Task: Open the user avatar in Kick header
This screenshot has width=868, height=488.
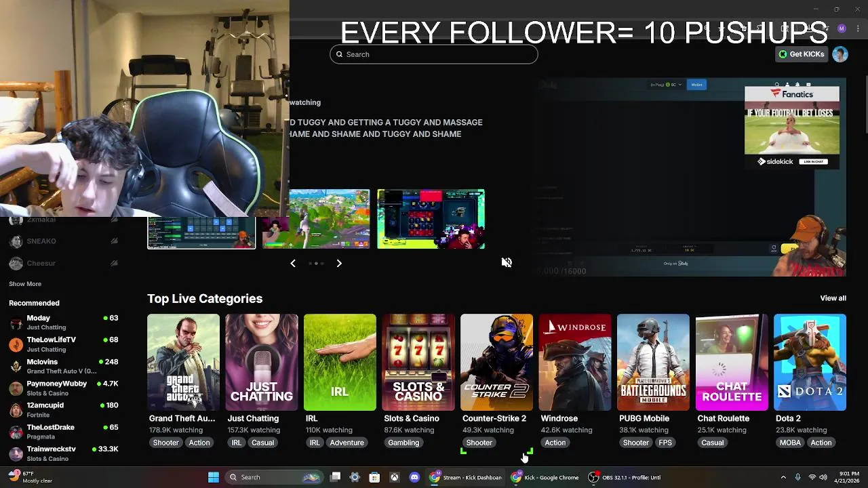Action: 840,54
